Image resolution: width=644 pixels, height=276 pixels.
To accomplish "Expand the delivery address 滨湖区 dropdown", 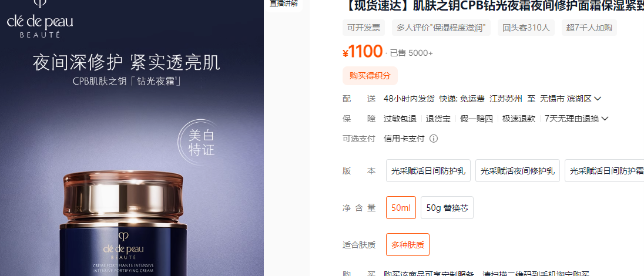I will click(598, 99).
